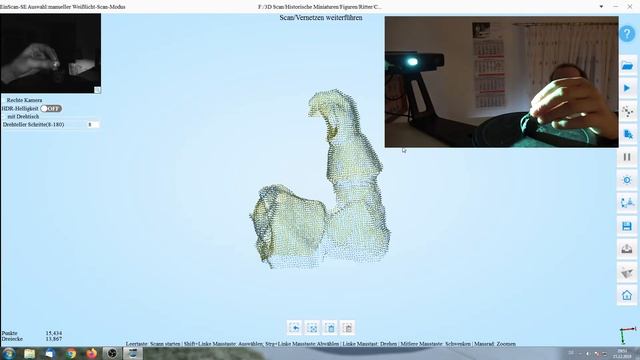This screenshot has height=360, width=640.
Task: Click the Dreiecke count 13,867
Action: pos(54,339)
